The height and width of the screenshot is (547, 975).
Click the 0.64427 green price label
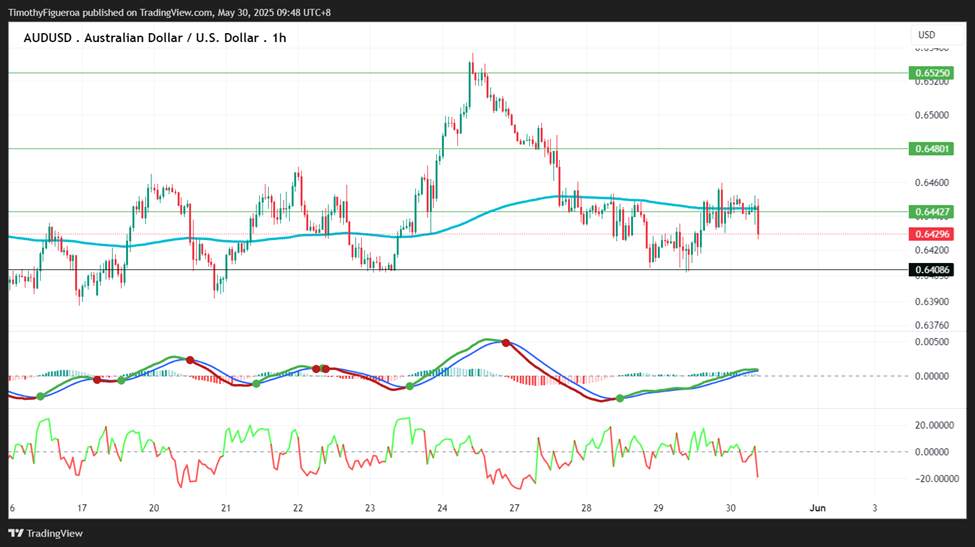931,212
